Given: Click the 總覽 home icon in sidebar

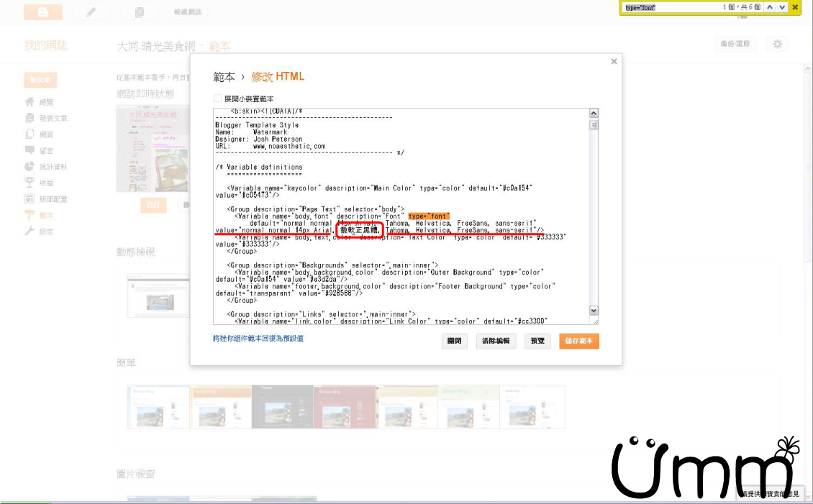Looking at the screenshot, I should coord(29,101).
